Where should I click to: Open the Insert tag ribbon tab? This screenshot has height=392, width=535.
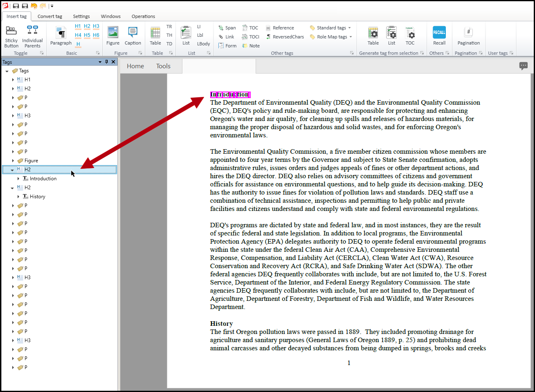point(16,16)
